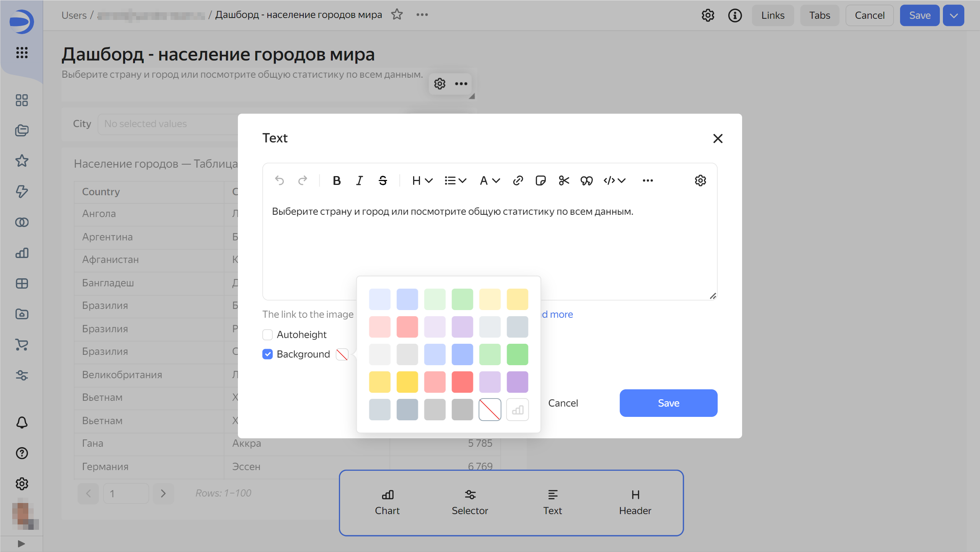Image resolution: width=980 pixels, height=552 pixels.
Task: Open Links in the top bar
Action: 772,15
